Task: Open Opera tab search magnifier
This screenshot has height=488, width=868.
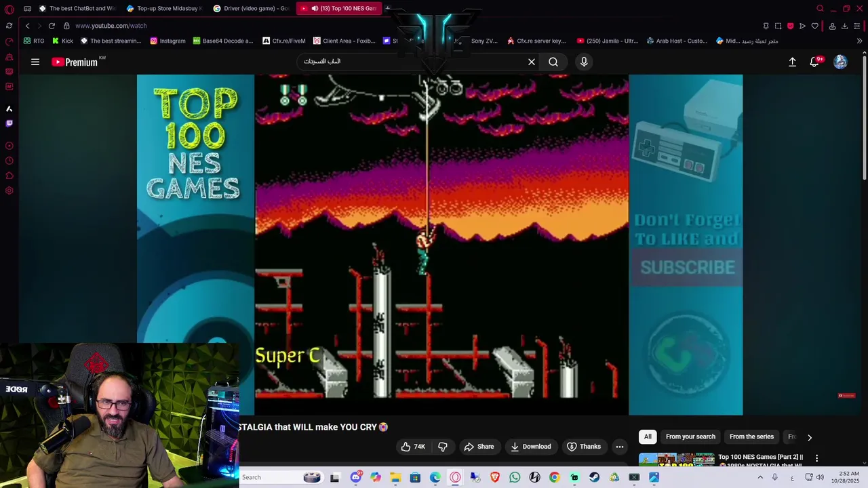Action: pos(820,8)
